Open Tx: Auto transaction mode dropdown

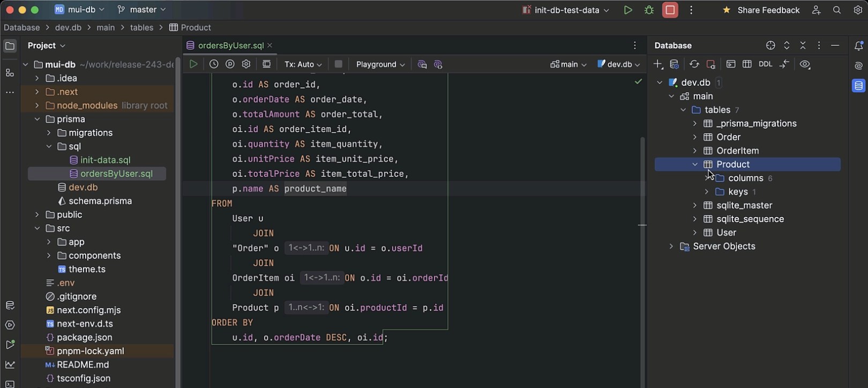303,64
